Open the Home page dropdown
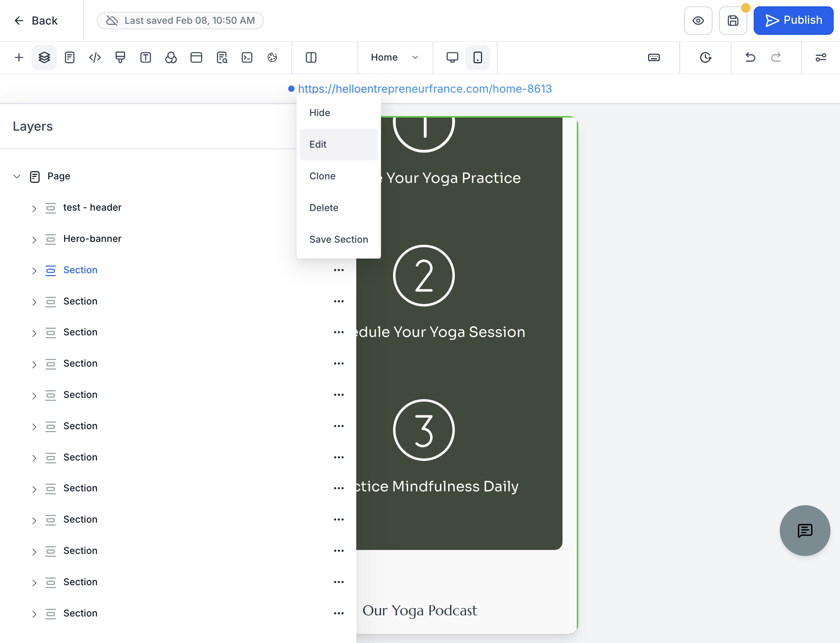This screenshot has height=643, width=840. click(x=395, y=57)
